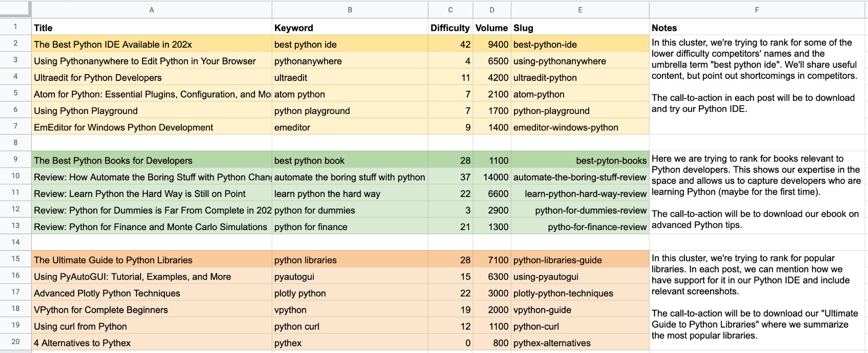Select cell 'Review: Learn Python the Hard Way is Still on Point'
The image size is (868, 353).
click(x=152, y=193)
